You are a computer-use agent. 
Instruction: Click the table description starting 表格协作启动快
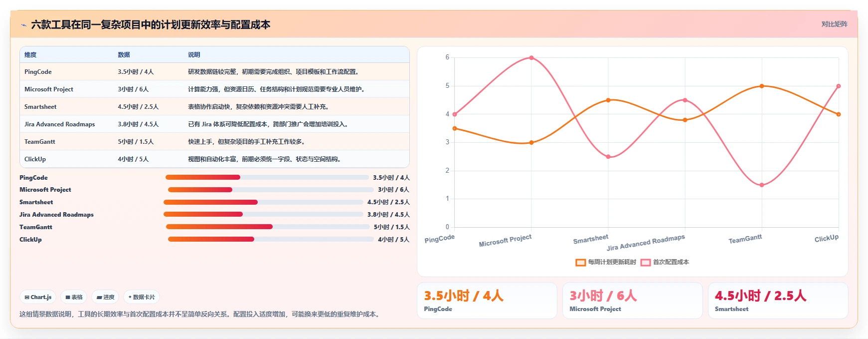tap(259, 107)
